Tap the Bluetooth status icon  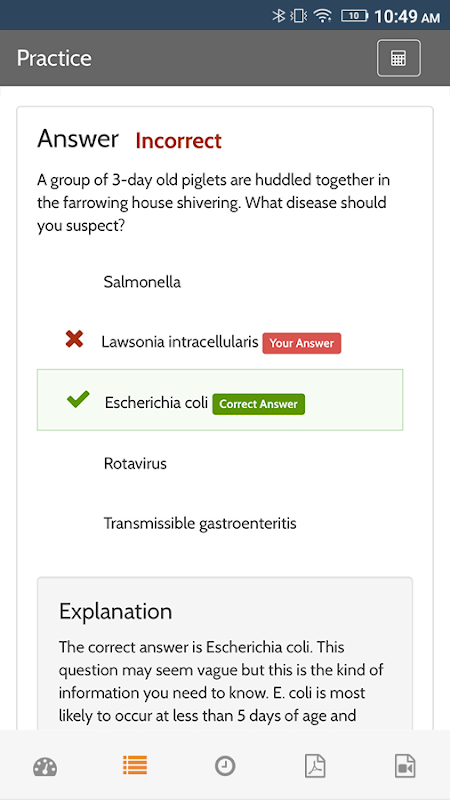pos(279,16)
